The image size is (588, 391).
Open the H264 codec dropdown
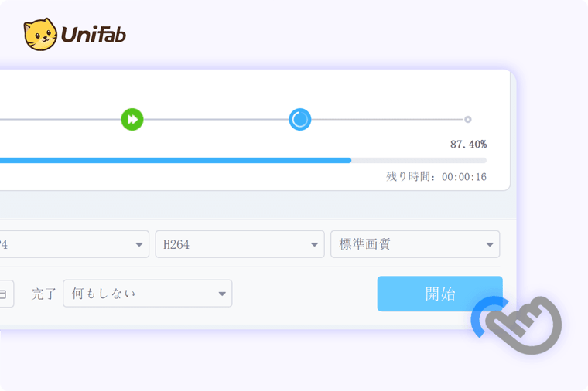point(240,244)
